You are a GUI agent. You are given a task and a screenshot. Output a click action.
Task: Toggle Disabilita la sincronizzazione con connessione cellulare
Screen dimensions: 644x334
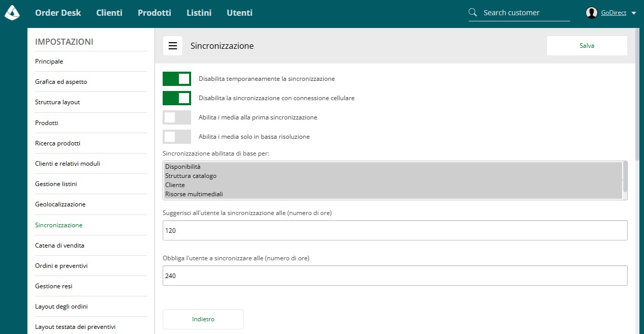pyautogui.click(x=177, y=98)
